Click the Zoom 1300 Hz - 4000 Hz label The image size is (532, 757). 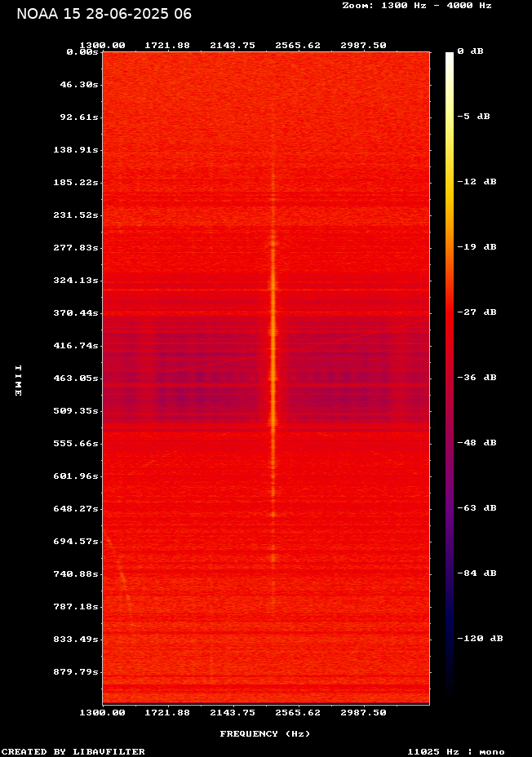[416, 5]
